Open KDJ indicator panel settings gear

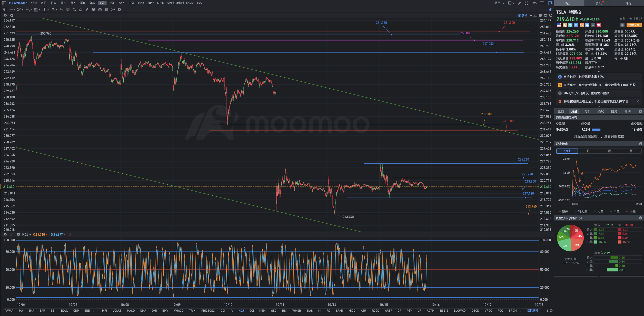(x=5, y=234)
